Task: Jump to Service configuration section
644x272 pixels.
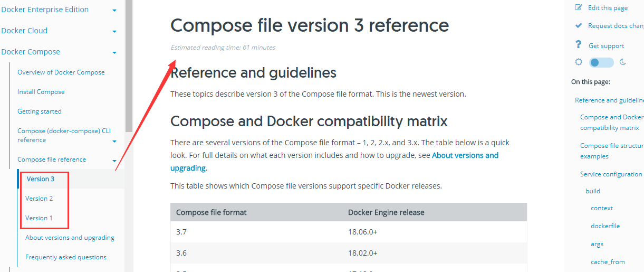Action: click(611, 174)
